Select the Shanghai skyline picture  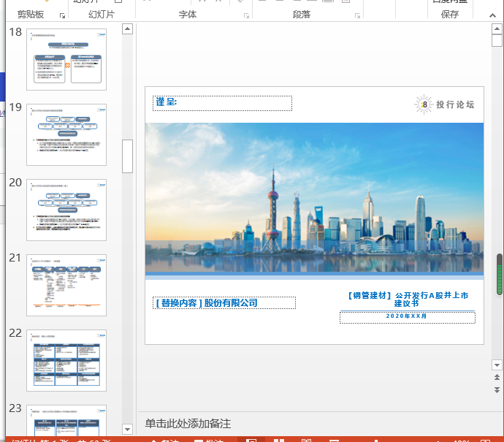click(314, 197)
